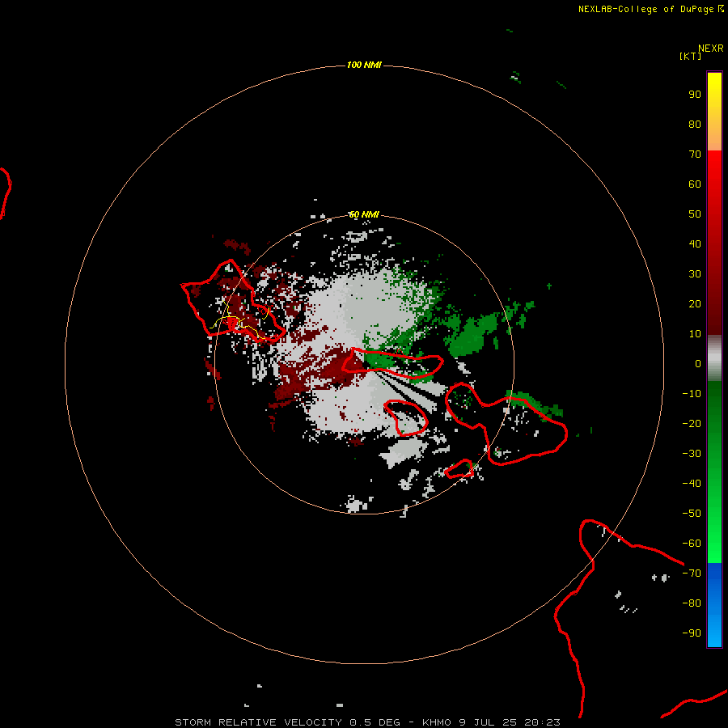The image size is (728, 728).
Task: Click the 100 NMI range ring label
Action: [363, 65]
